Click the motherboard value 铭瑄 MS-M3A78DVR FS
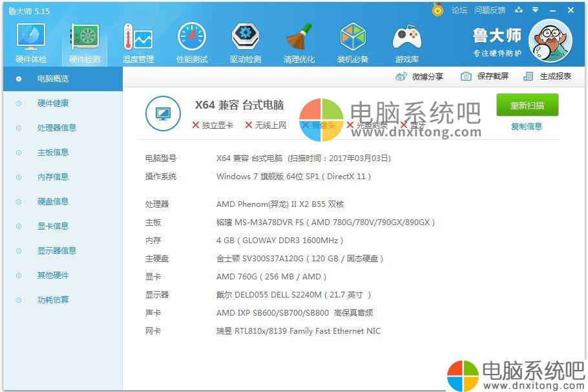 click(x=326, y=223)
